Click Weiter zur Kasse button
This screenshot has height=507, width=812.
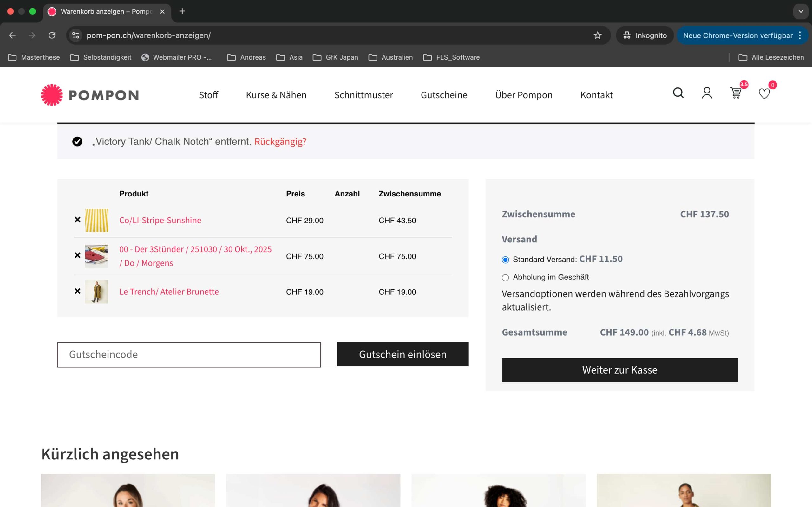619,370
